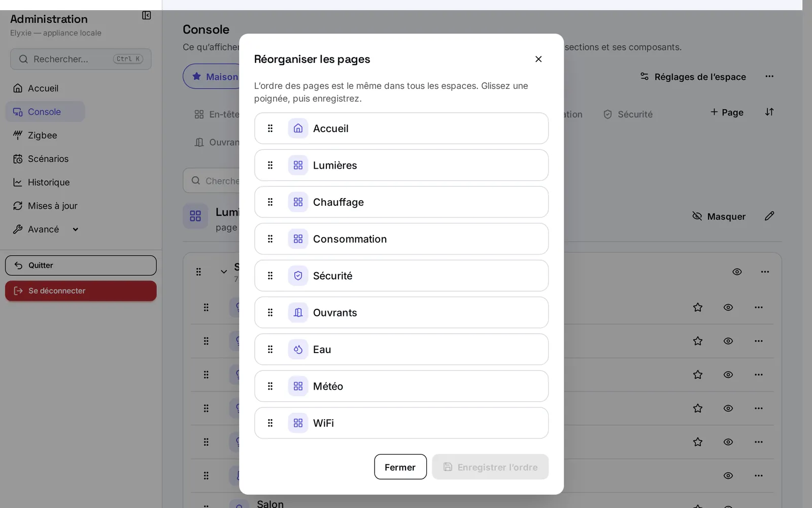This screenshot has height=508, width=812.
Task: Log out with Se déconnecter
Action: click(x=81, y=291)
